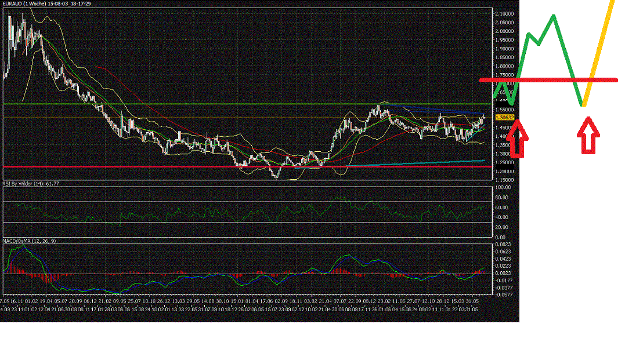Click the 28.12 date on time axis

443,302
